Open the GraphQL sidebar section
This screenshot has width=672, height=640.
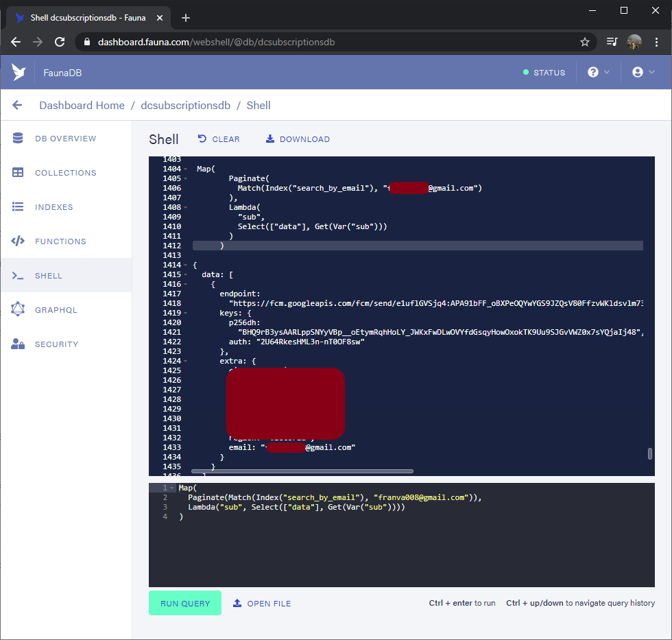(56, 310)
